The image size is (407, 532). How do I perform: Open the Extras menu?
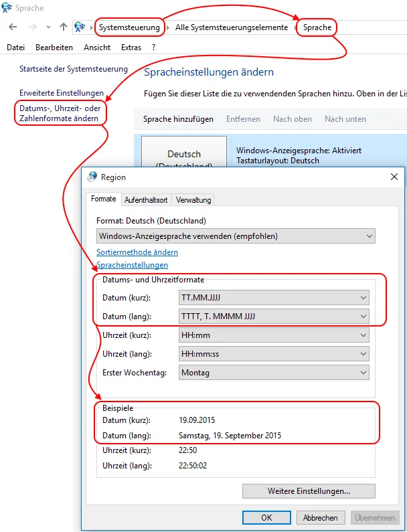point(131,47)
